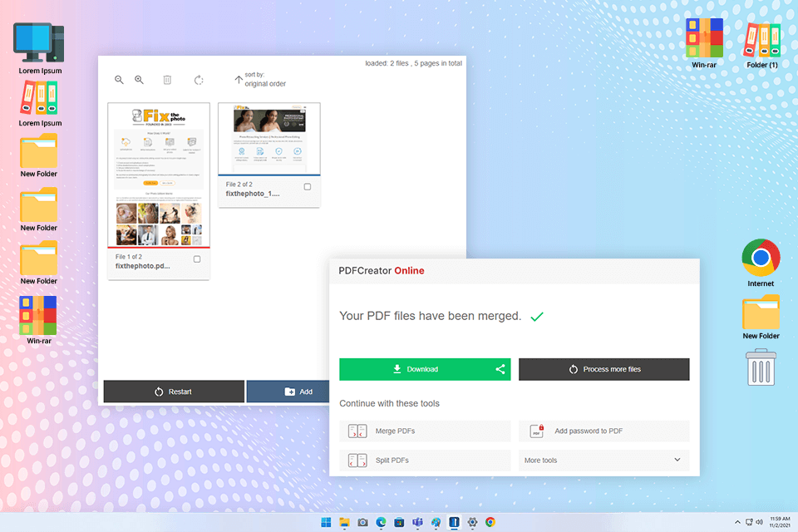
Task: Choose Add password to PDF tool
Action: pyautogui.click(x=604, y=431)
